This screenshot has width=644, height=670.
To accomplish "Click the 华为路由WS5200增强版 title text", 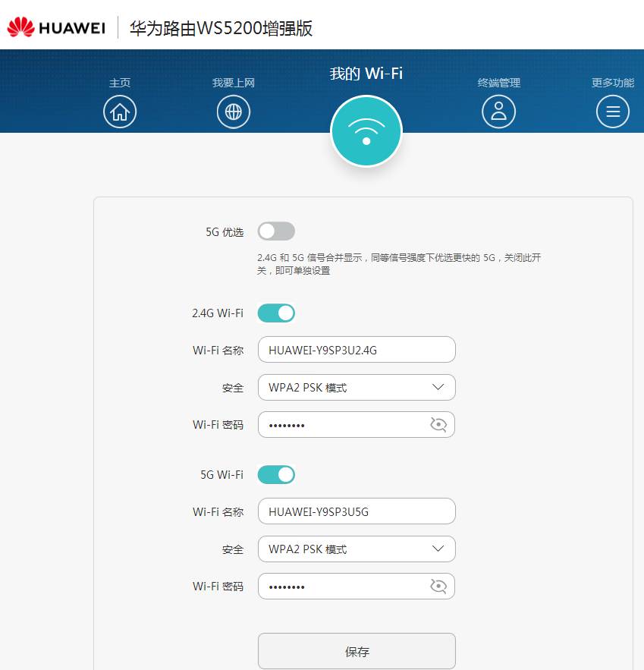I will 221,28.
